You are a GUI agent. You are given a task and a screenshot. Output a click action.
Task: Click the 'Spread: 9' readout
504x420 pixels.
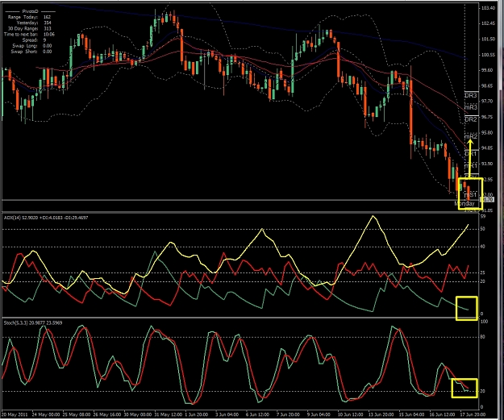[34, 40]
